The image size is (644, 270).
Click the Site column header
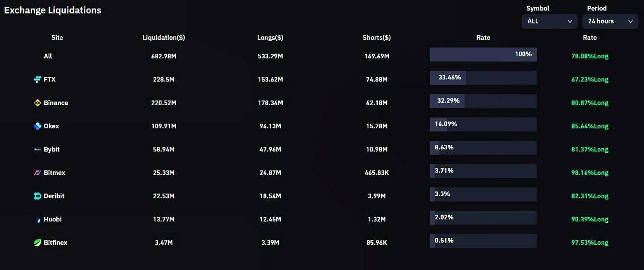(x=57, y=38)
